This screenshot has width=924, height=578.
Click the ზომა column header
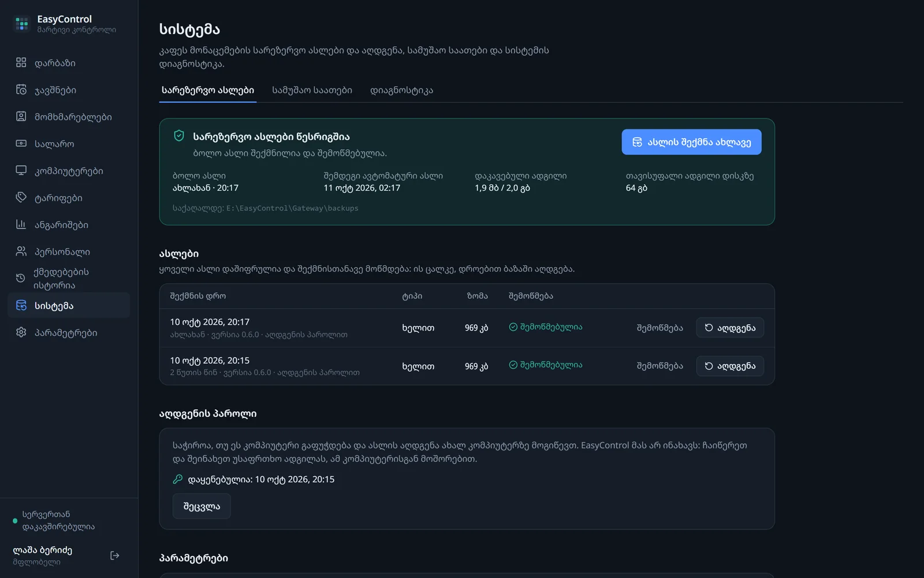coord(477,296)
